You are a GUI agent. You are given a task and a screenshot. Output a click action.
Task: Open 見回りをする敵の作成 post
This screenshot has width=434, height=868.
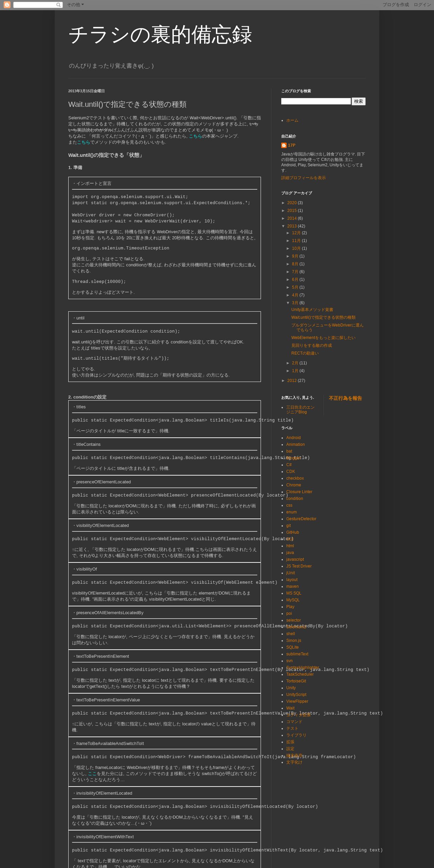coord(311,345)
